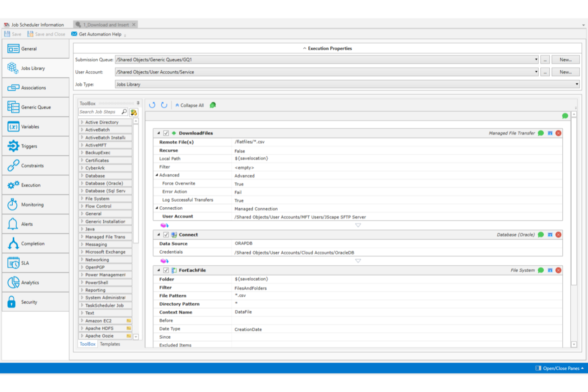This screenshot has width=588, height=392.
Task: Uncheck the DownloadFiles step checkbox
Action: click(x=166, y=133)
